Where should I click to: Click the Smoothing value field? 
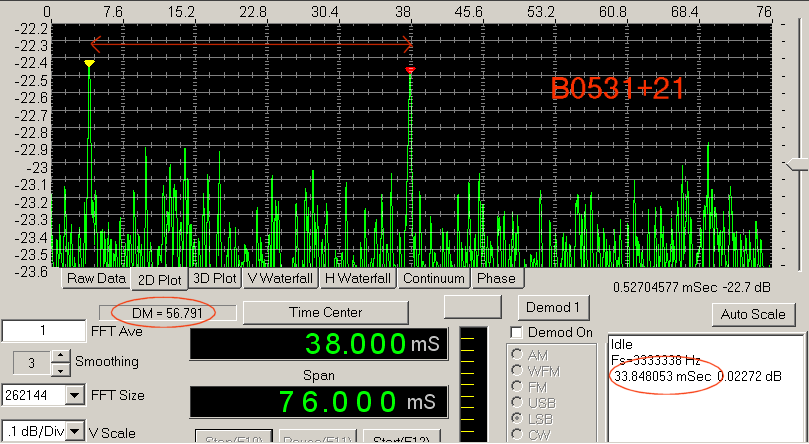point(32,363)
